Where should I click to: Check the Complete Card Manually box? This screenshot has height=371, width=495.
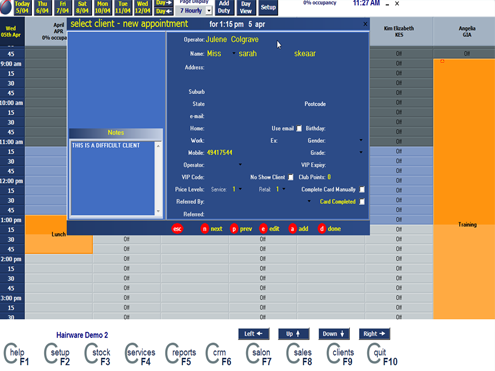click(x=362, y=189)
